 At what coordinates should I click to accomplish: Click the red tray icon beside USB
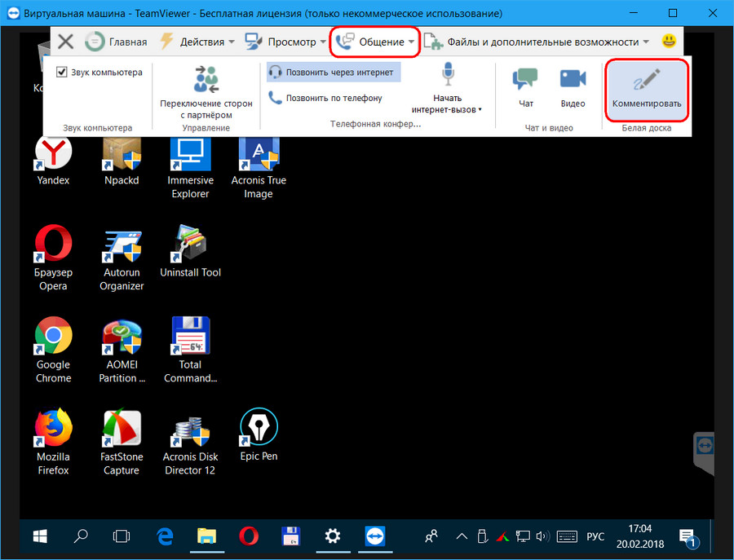[502, 536]
